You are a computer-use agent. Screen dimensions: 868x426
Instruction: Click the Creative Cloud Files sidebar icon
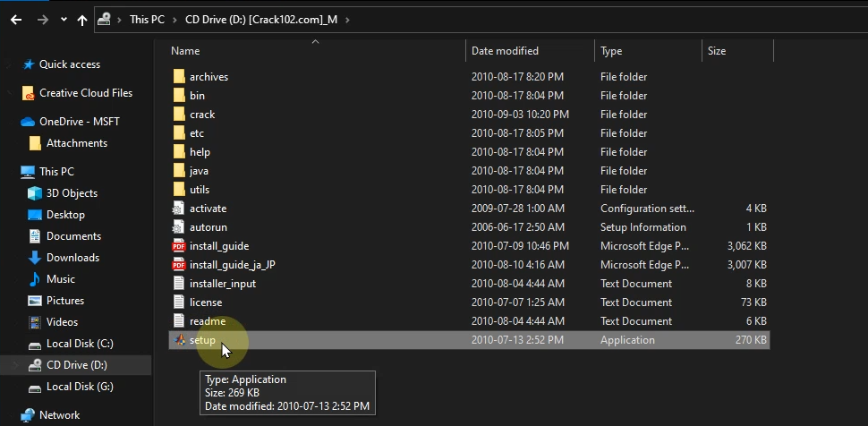(x=29, y=93)
